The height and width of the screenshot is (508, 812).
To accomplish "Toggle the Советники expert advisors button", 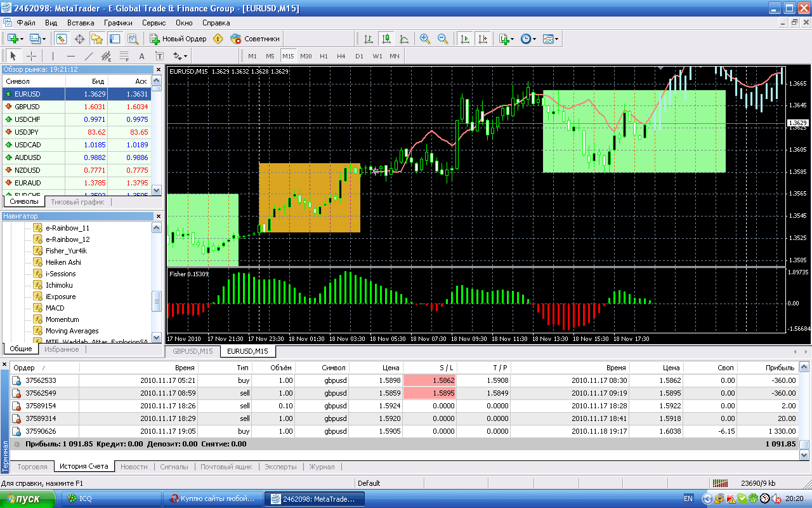I will pyautogui.click(x=254, y=39).
